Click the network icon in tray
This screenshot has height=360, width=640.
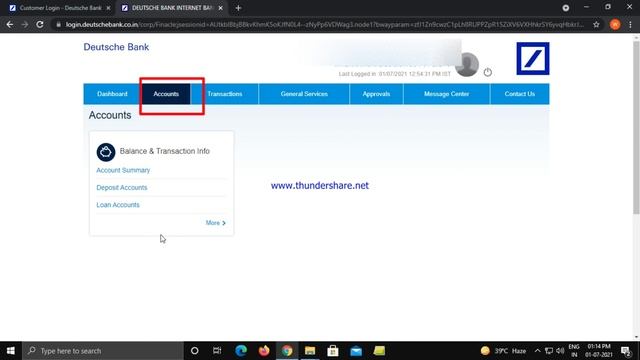(x=549, y=351)
